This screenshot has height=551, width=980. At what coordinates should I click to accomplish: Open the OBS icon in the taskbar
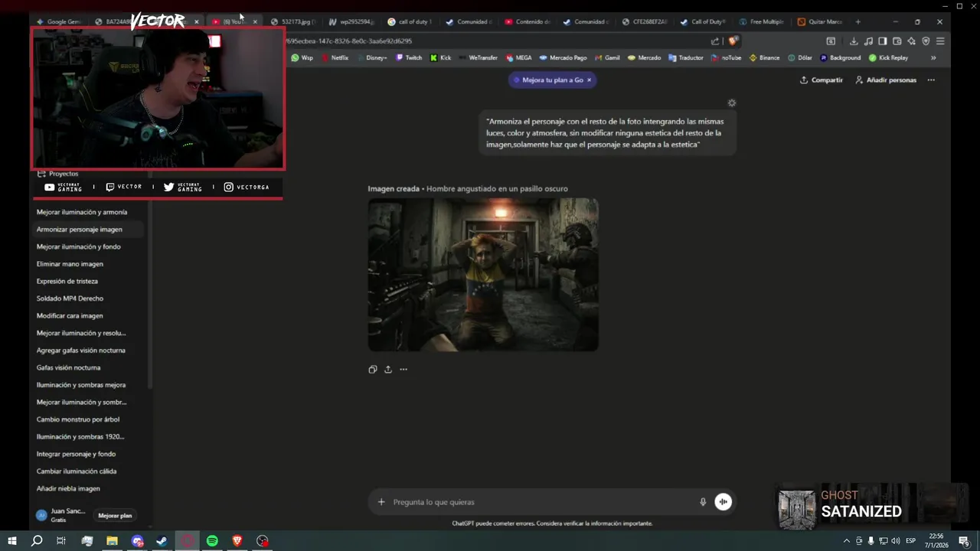pos(263,541)
